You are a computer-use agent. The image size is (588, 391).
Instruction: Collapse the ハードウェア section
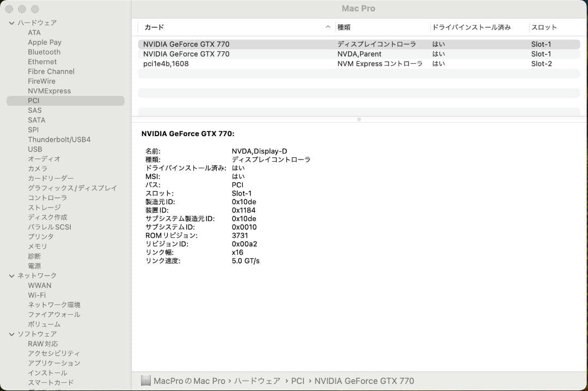(11, 23)
